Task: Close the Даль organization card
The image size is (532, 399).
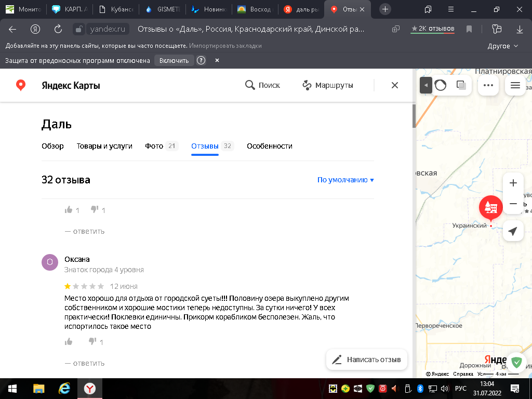Action: point(395,85)
